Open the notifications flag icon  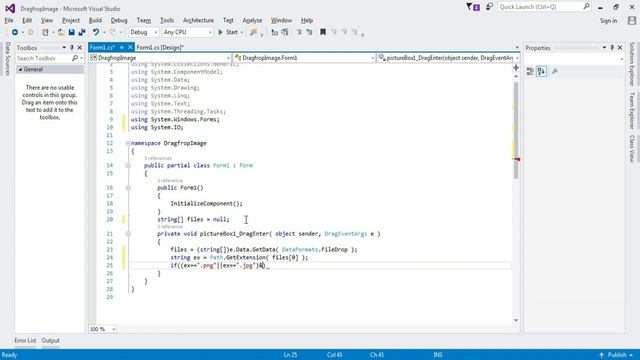tap(473, 7)
